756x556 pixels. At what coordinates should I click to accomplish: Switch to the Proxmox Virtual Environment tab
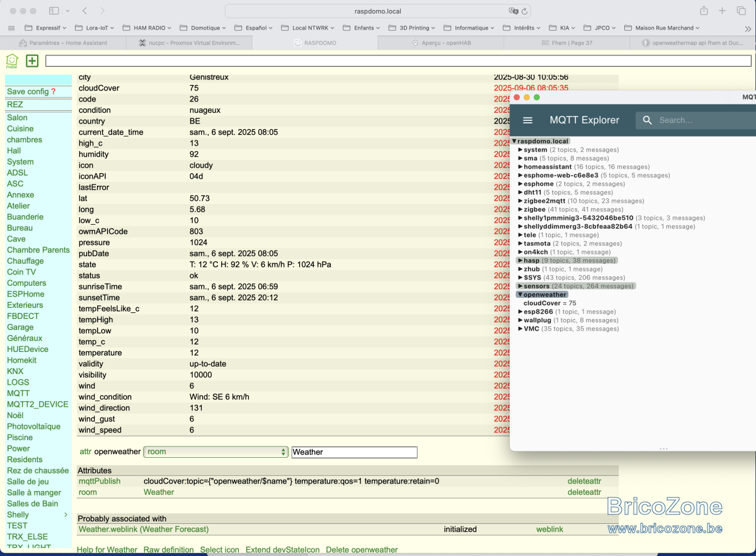point(189,43)
